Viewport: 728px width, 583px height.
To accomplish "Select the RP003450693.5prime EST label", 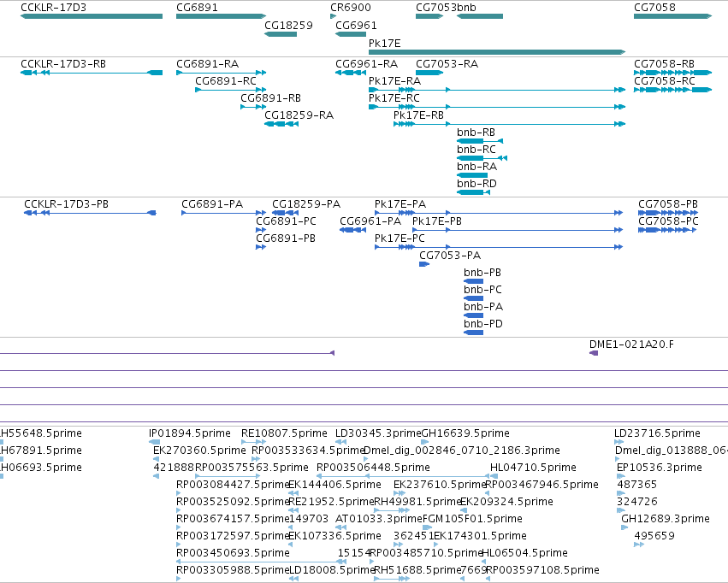I will pos(233,553).
